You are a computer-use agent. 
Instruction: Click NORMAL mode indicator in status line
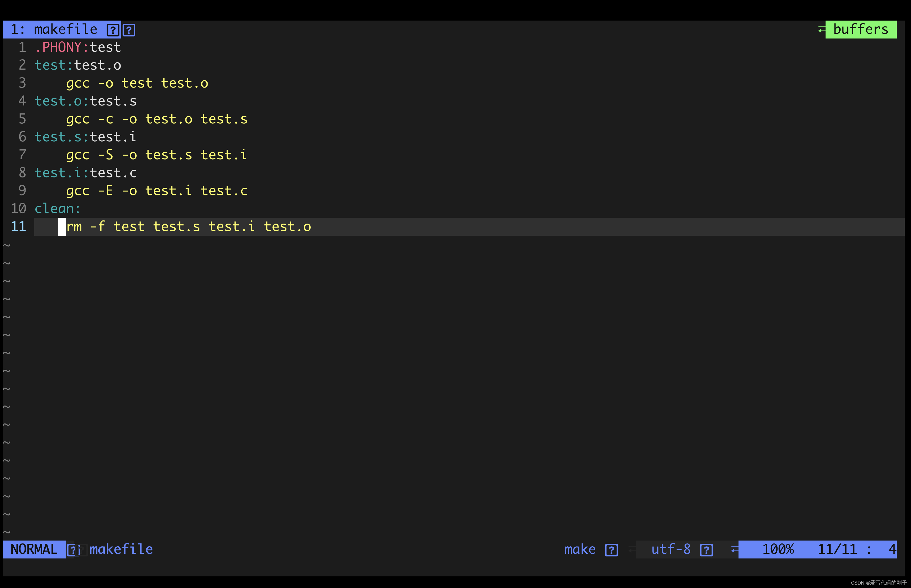(x=34, y=549)
